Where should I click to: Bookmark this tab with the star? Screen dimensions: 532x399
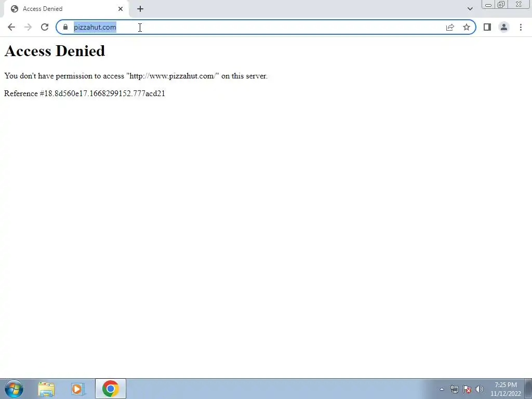click(467, 27)
